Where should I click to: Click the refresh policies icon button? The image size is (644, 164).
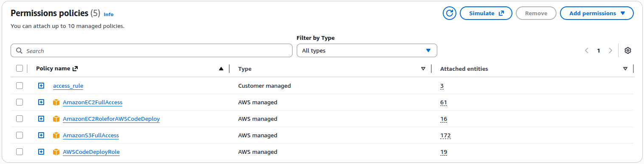pos(449,13)
